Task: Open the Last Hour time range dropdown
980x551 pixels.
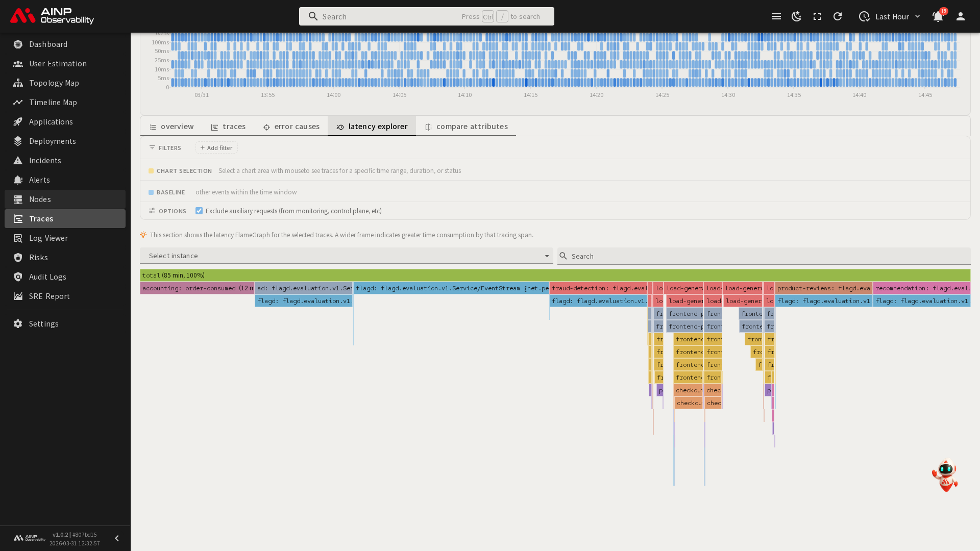Action: [x=891, y=16]
